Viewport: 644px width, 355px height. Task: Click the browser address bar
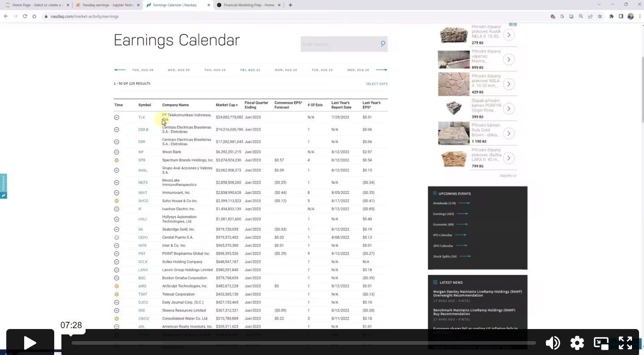(296, 16)
